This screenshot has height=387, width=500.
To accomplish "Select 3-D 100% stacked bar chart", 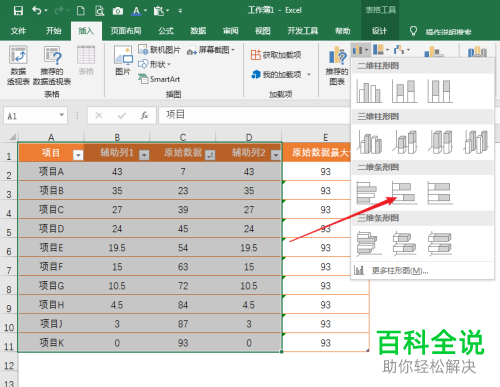I will [x=440, y=244].
